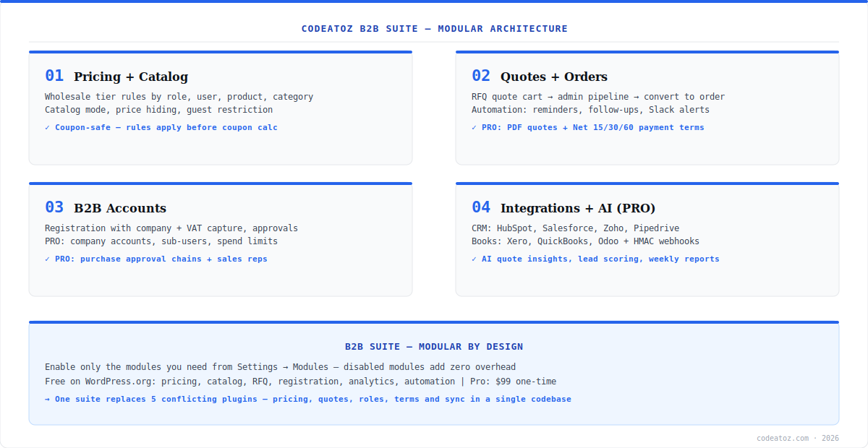Click the "codeatoz.com · 2026" footer text
The image size is (868, 448).
[798, 438]
